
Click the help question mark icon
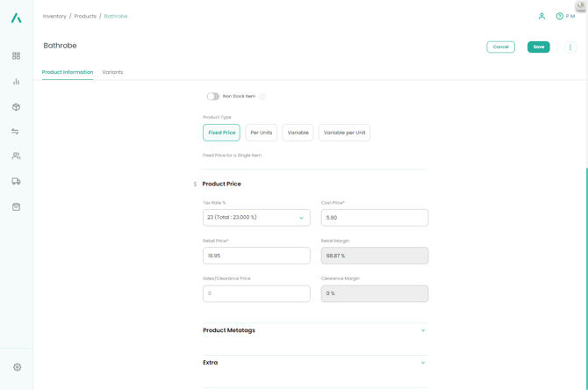[559, 16]
